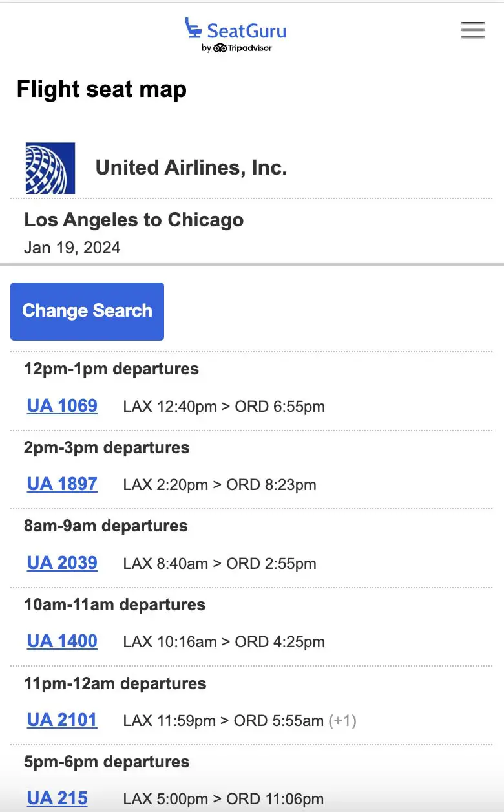
Task: Click the Flight seat map heading
Action: point(101,89)
